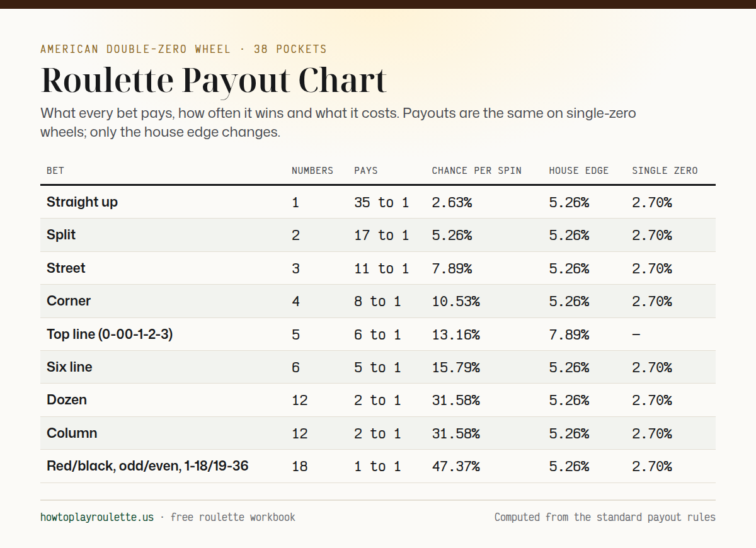Click the 7.89% chance in Street row
The width and height of the screenshot is (756, 548).
tap(452, 268)
